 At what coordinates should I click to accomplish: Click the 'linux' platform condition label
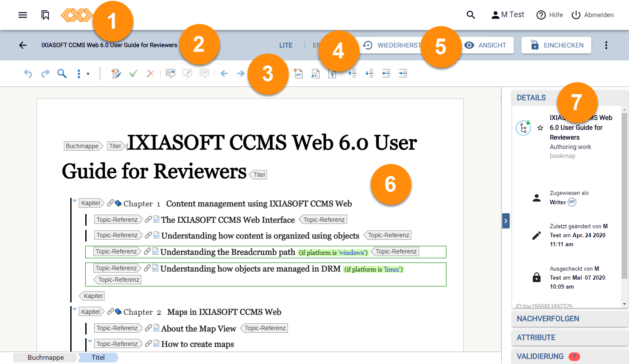[x=374, y=269]
